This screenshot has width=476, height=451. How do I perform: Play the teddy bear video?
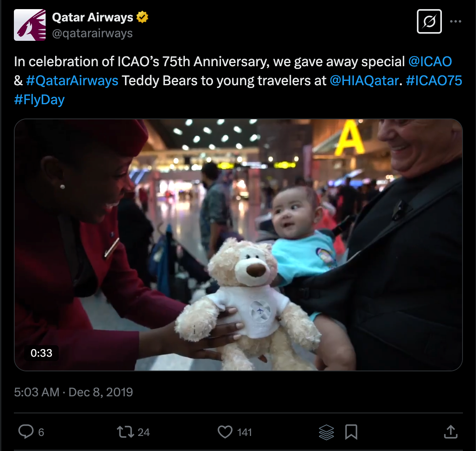238,245
